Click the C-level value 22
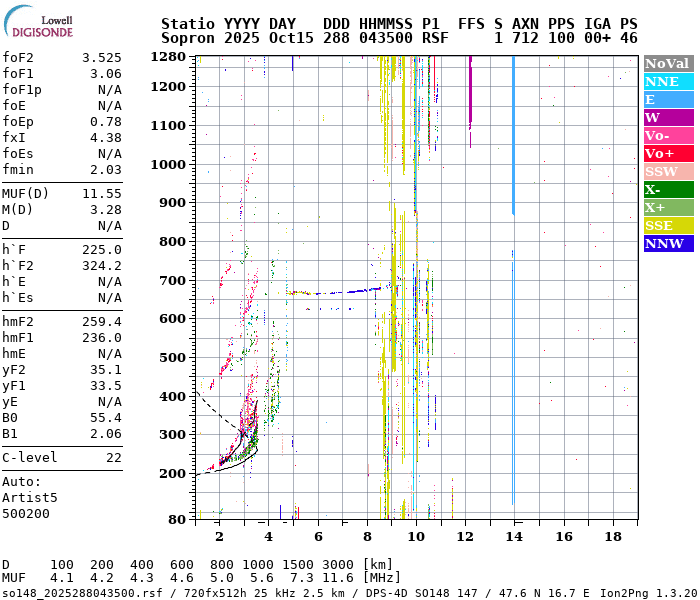This screenshot has height=600, width=700. click(113, 458)
